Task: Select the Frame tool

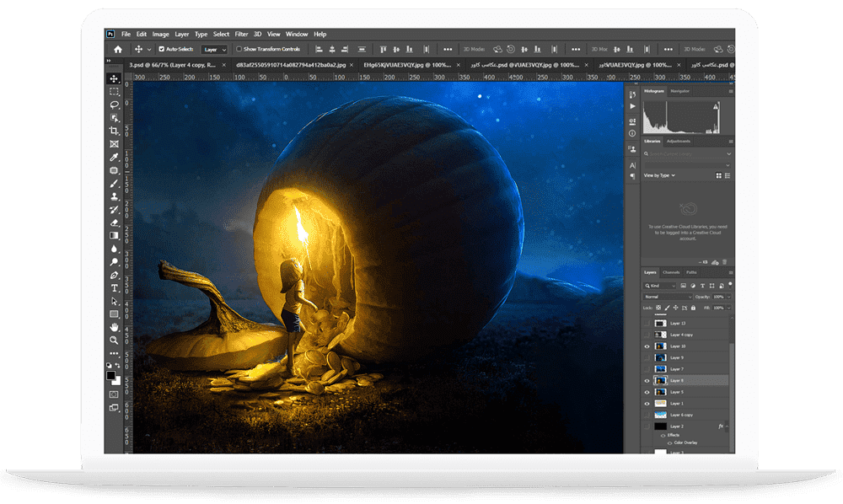Action: (x=114, y=144)
